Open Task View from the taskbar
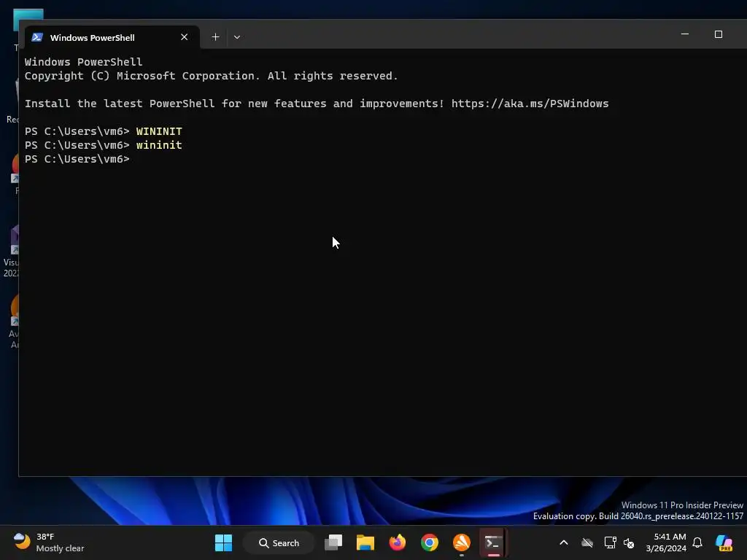 pos(333,542)
